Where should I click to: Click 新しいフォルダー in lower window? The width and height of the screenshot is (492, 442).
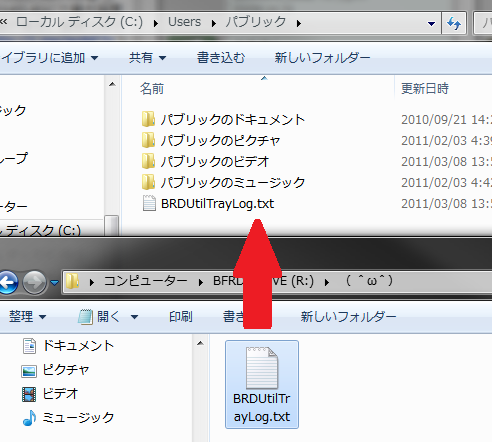click(x=348, y=317)
